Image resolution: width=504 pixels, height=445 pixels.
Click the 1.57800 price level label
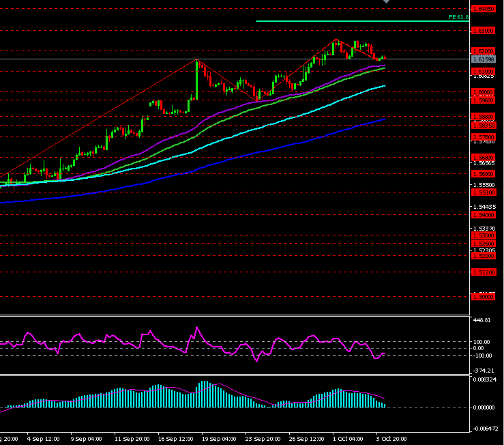click(484, 137)
